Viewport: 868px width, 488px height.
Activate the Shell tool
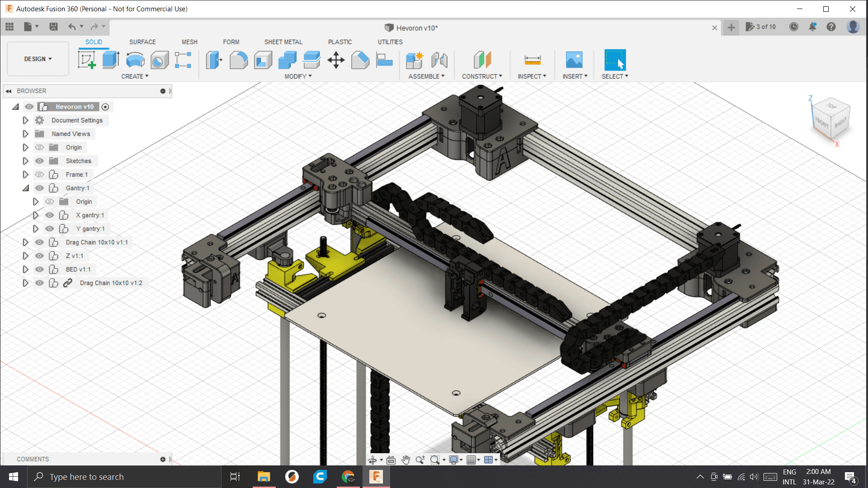[x=263, y=60]
